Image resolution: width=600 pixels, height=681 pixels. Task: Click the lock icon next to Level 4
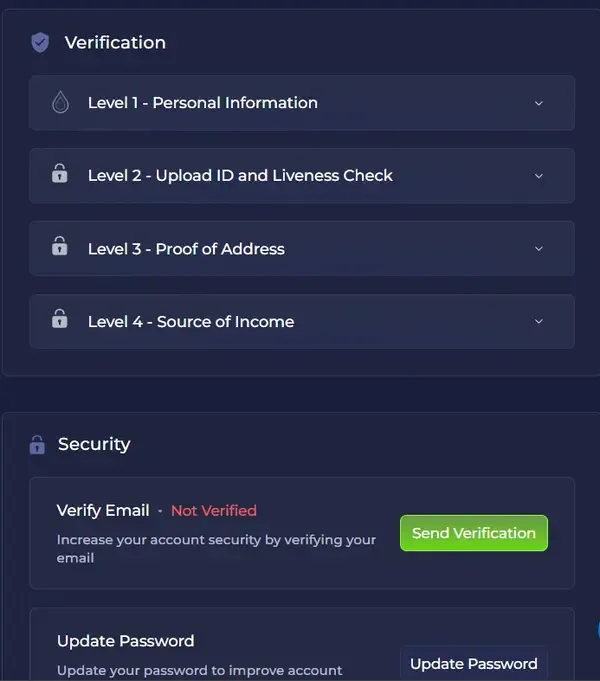tap(60, 321)
